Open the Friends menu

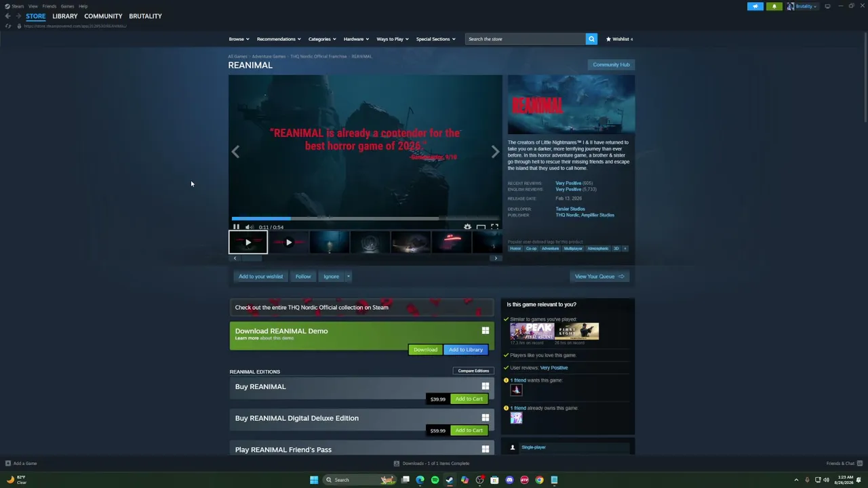[50, 6]
